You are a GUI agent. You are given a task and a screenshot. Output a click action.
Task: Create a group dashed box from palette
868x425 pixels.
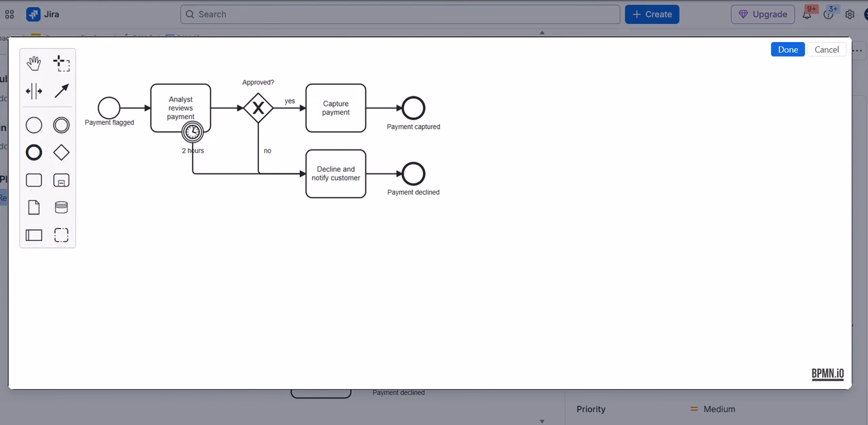(62, 235)
